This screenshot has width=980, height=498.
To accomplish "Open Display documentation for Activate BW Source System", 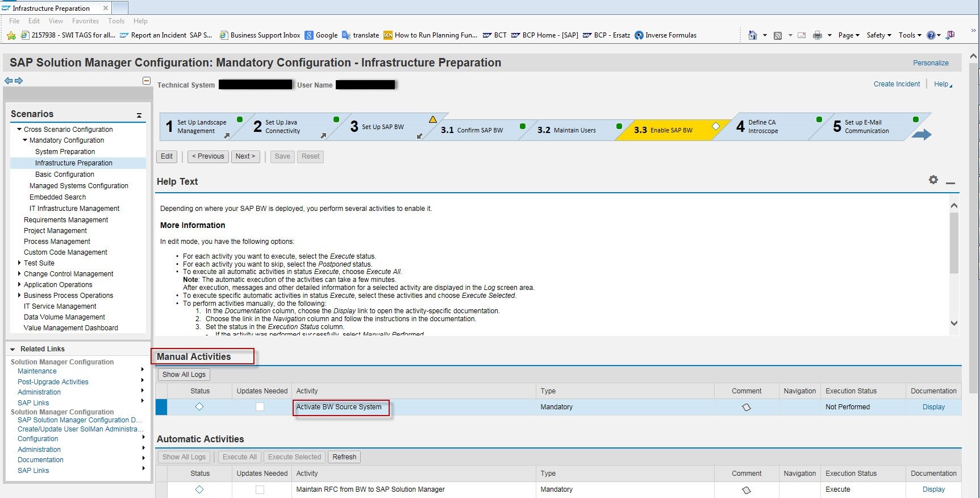I will [933, 407].
